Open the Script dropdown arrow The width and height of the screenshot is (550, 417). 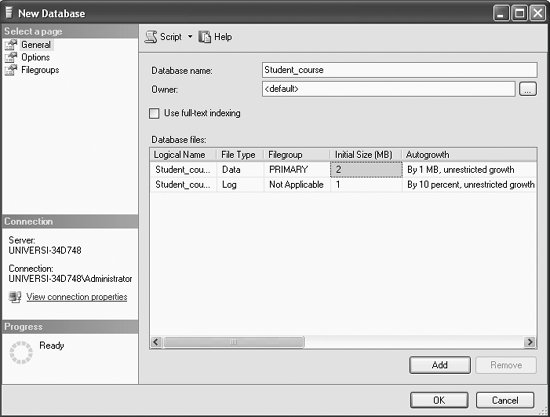point(190,36)
